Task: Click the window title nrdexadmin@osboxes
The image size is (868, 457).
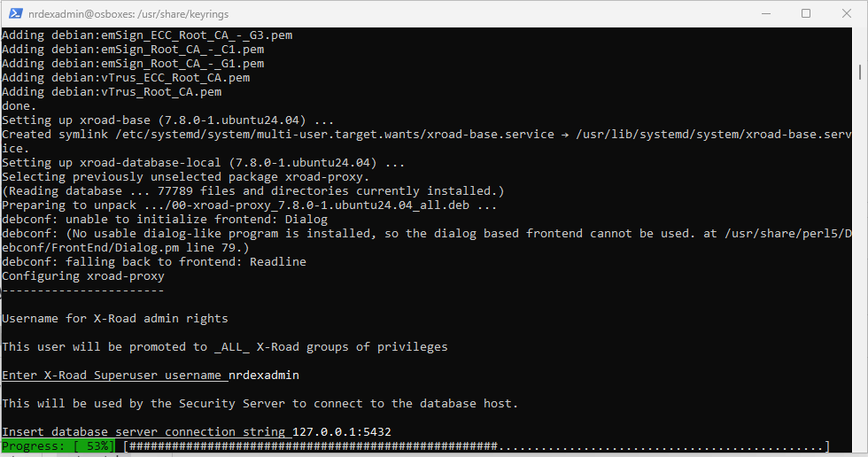Action: pos(128,14)
